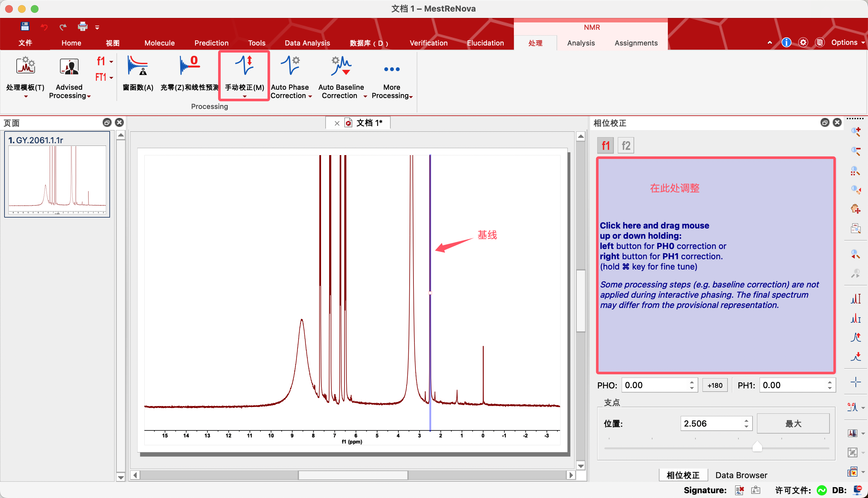Select the crosshair cursor tool in the right sidebar
Image resolution: width=868 pixels, height=498 pixels.
[855, 382]
